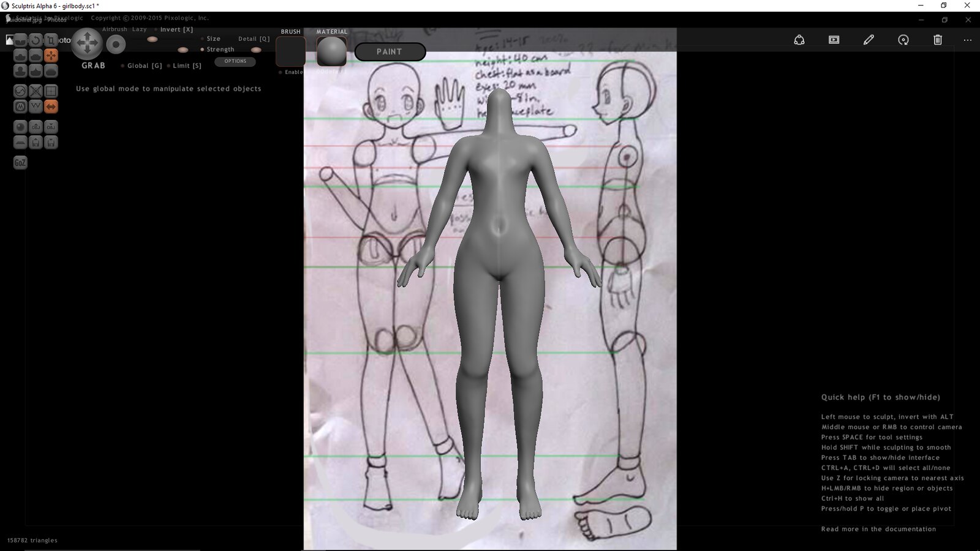The image size is (980, 551).
Task: Toggle the brush Enable option
Action: 291,72
